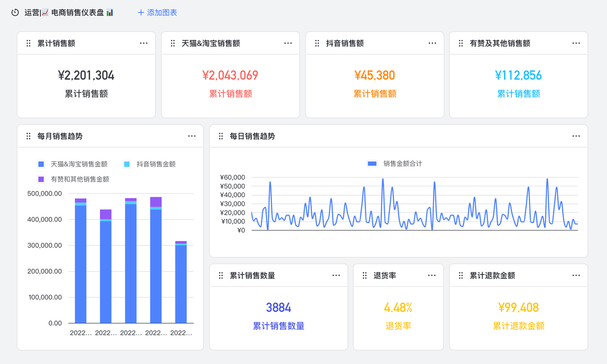Click the three-dot menu on 每月销售趋势 chart
607x364 pixels.
pos(192,136)
